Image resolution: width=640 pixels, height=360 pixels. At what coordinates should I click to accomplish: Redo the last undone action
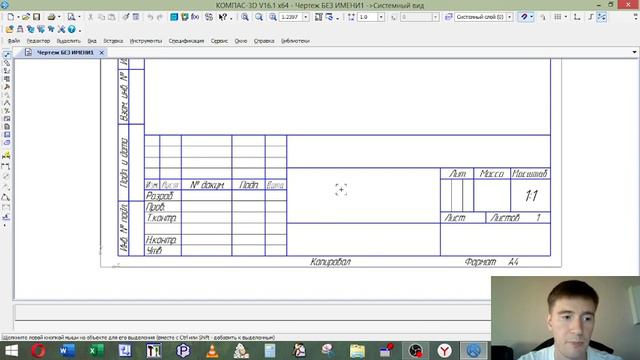click(160, 17)
